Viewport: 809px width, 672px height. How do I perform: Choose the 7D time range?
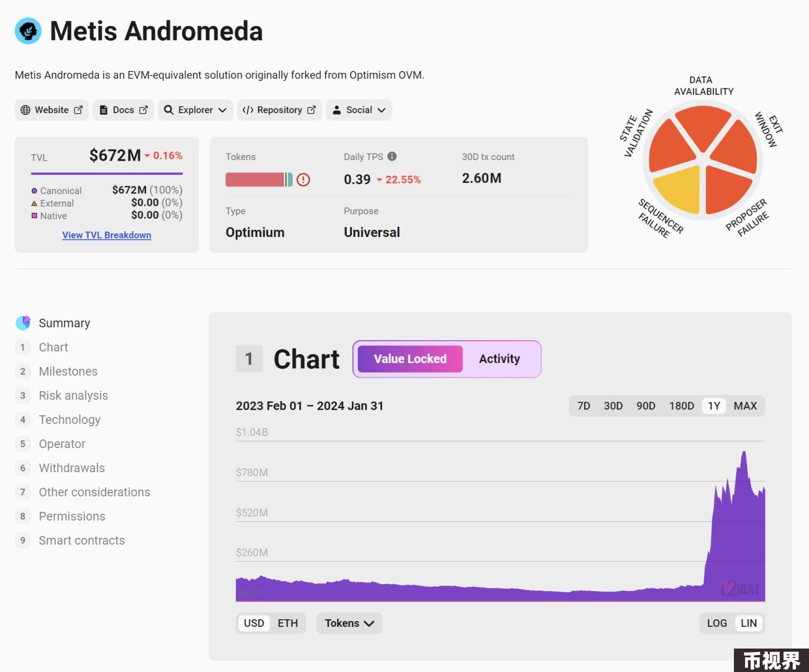coord(584,406)
